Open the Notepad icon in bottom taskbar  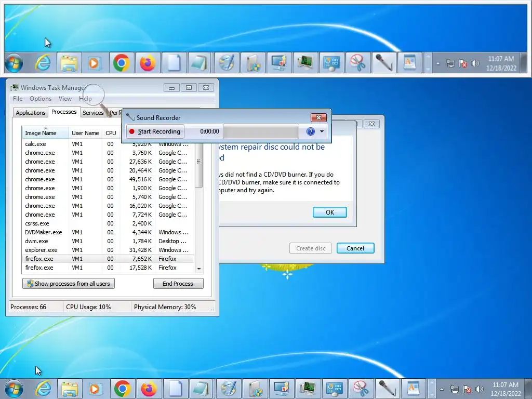pyautogui.click(x=202, y=389)
